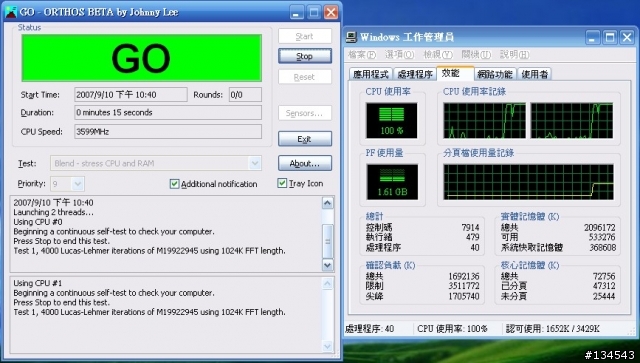Click the CPU #0 log scrollbar thumb

point(327,241)
